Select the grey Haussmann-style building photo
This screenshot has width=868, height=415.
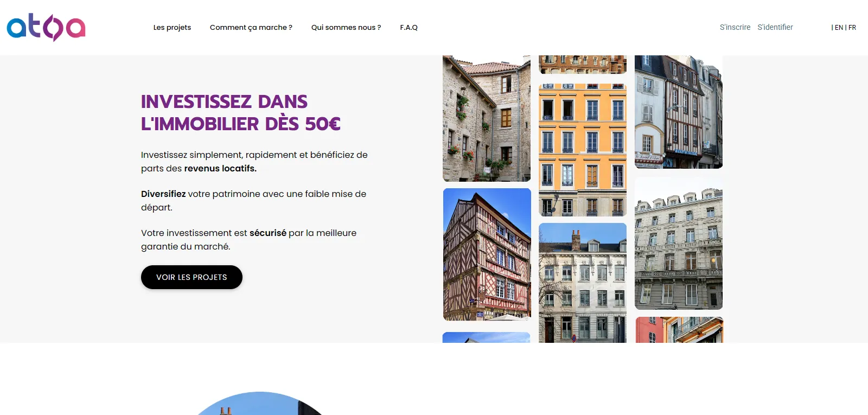678,244
